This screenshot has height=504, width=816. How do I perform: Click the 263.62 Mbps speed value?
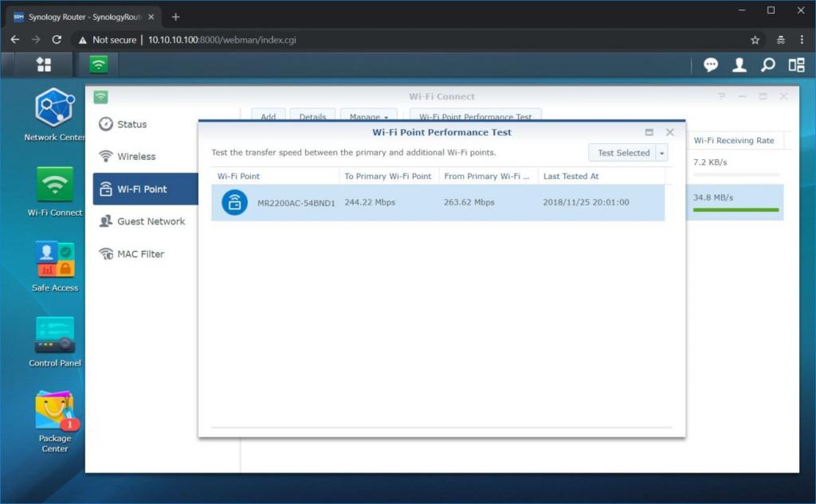469,202
